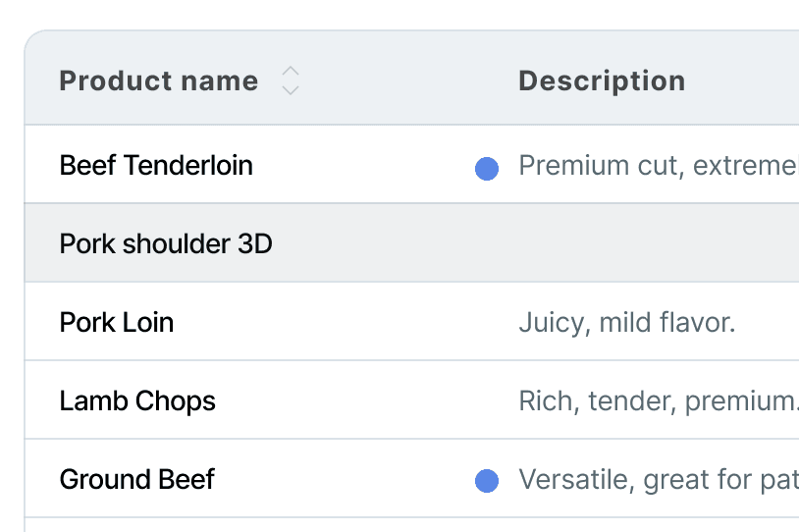Viewport: 799px width, 532px height.
Task: Open the Pork Loin product
Action: point(117,322)
